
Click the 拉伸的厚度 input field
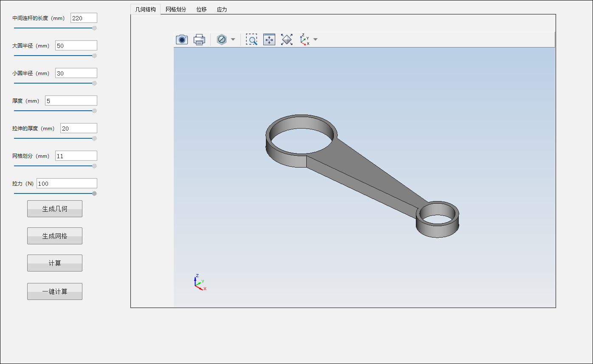click(79, 128)
